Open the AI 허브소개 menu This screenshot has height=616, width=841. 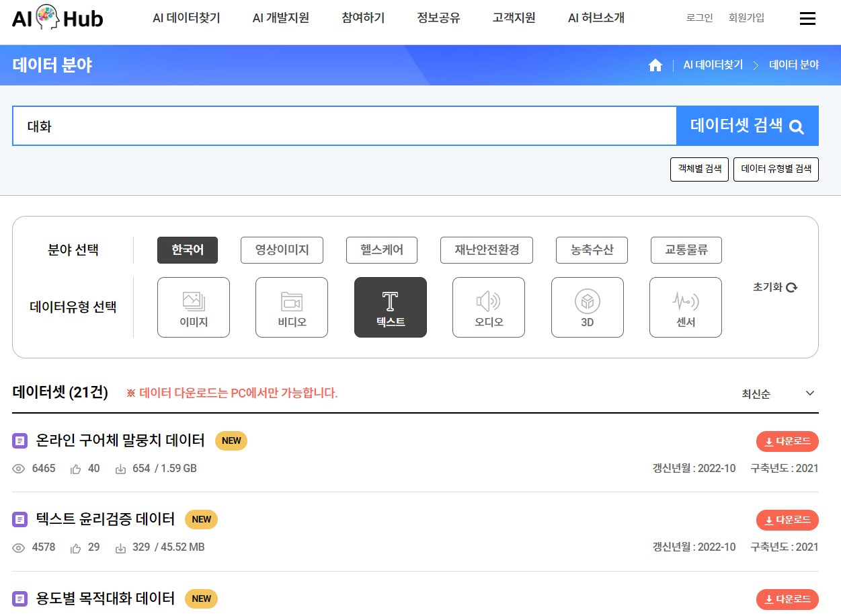(x=596, y=18)
